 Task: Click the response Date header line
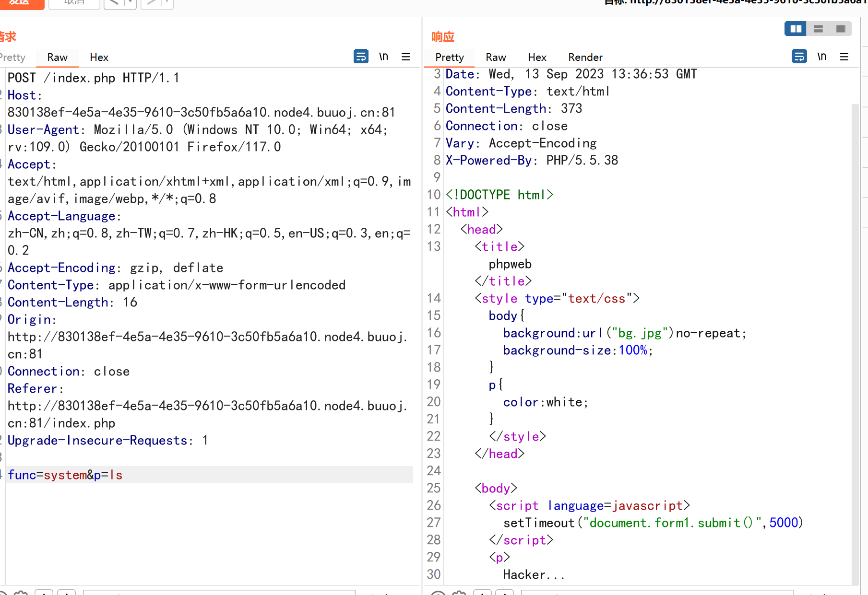click(x=571, y=74)
